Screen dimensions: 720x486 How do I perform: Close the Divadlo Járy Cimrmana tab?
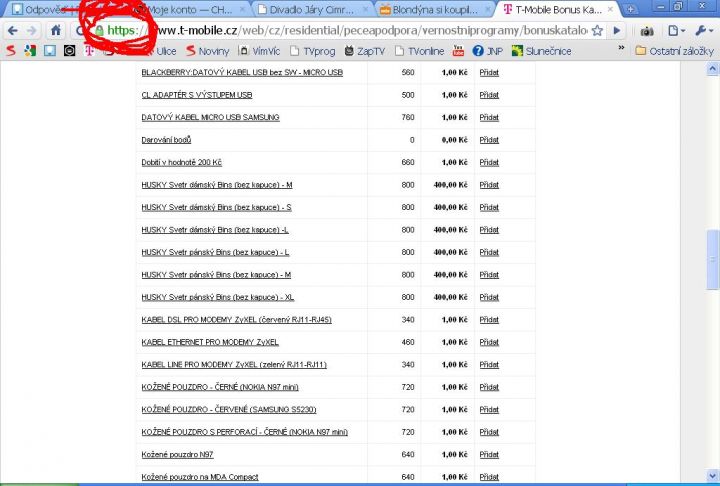[366, 9]
